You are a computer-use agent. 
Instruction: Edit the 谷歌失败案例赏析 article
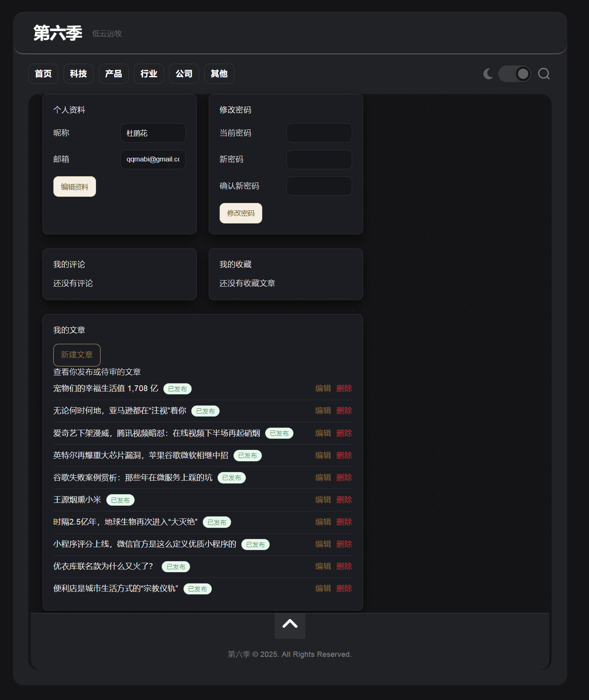323,477
